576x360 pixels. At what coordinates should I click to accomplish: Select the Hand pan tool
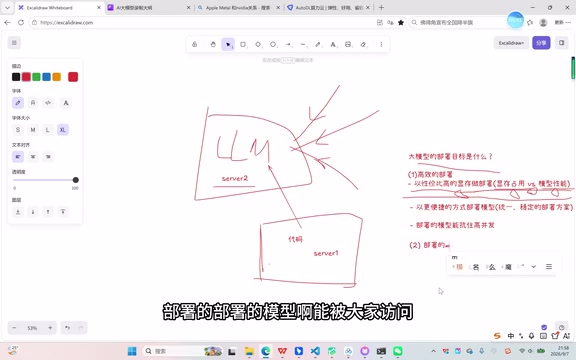213,44
